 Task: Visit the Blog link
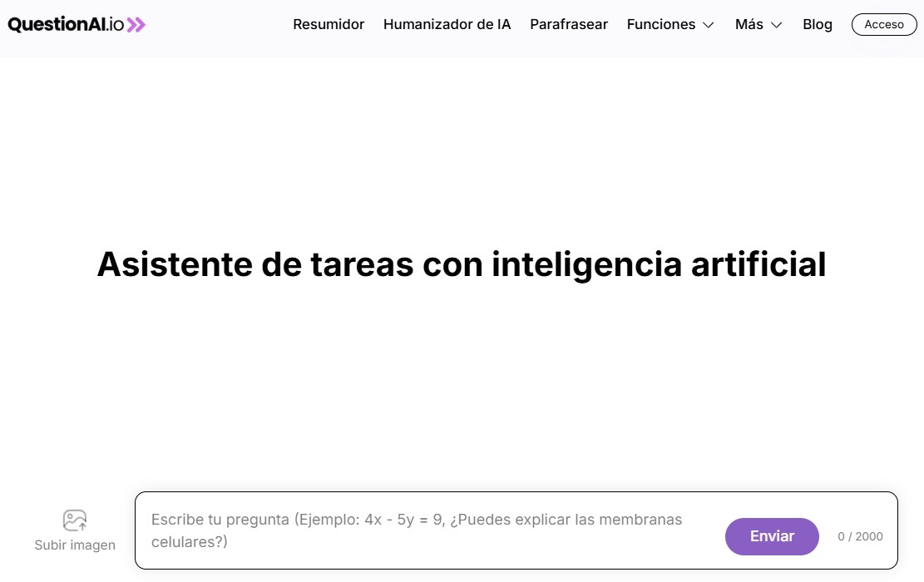pyautogui.click(x=817, y=24)
